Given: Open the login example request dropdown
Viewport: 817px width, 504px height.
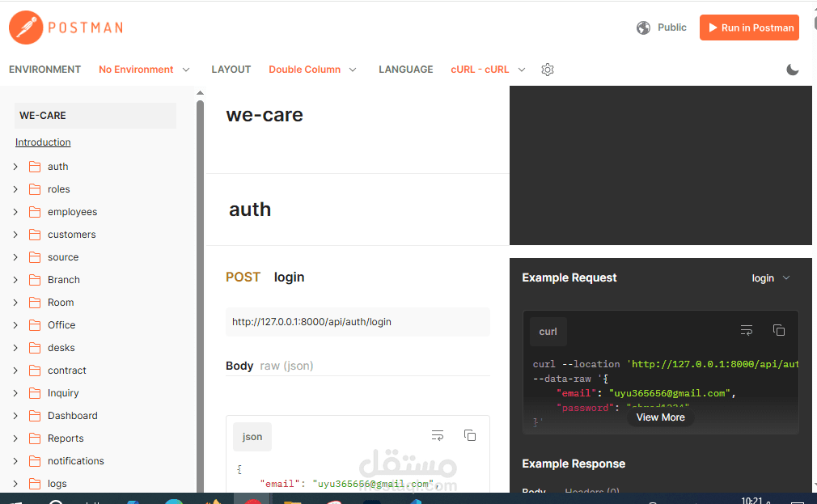Looking at the screenshot, I should (x=771, y=278).
